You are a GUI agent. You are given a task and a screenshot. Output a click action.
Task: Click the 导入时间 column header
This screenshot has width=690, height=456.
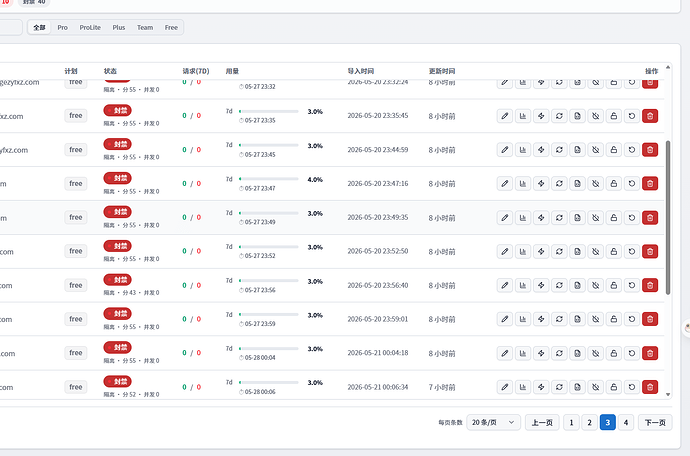pos(360,71)
